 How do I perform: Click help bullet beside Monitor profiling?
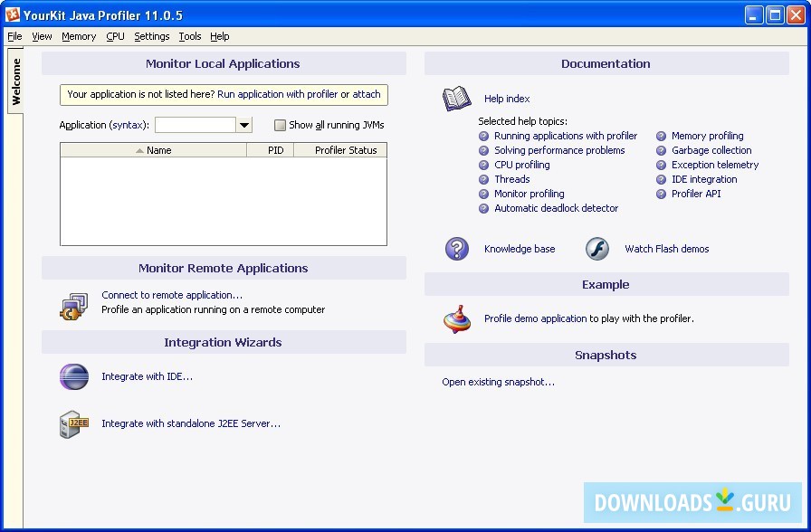[x=483, y=194]
